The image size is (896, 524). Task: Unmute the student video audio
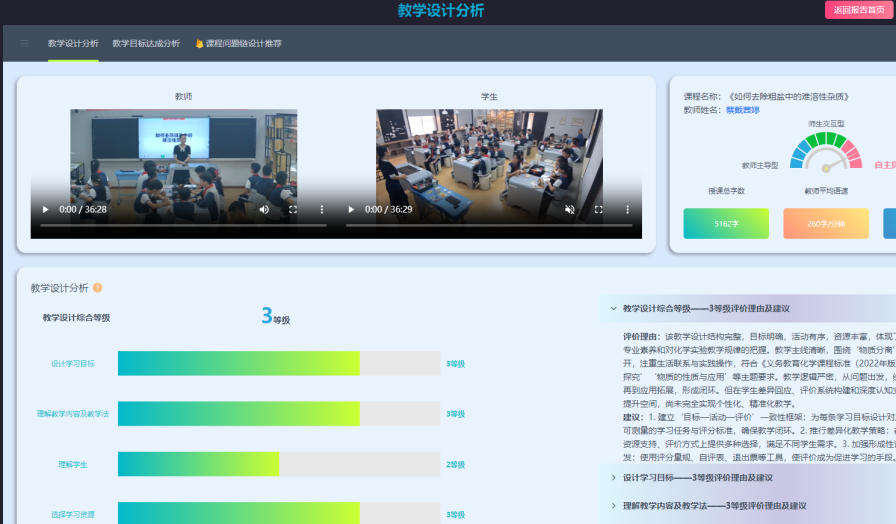(570, 210)
